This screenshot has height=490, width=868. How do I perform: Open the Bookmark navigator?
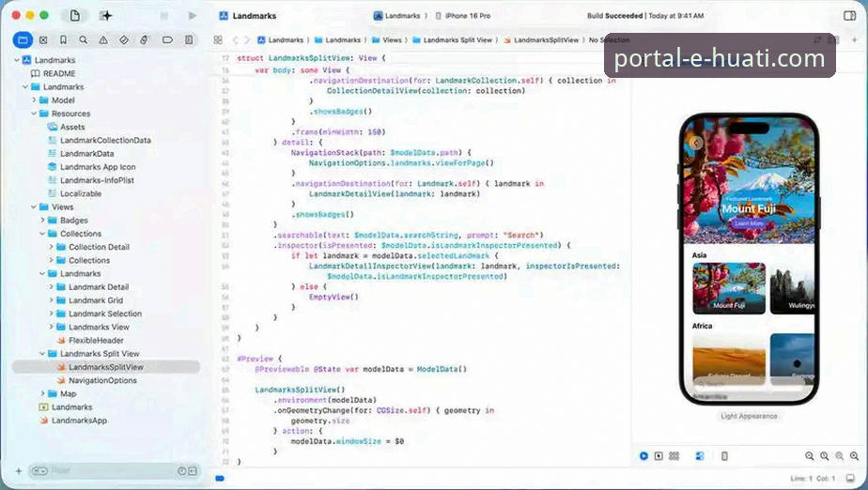point(63,40)
